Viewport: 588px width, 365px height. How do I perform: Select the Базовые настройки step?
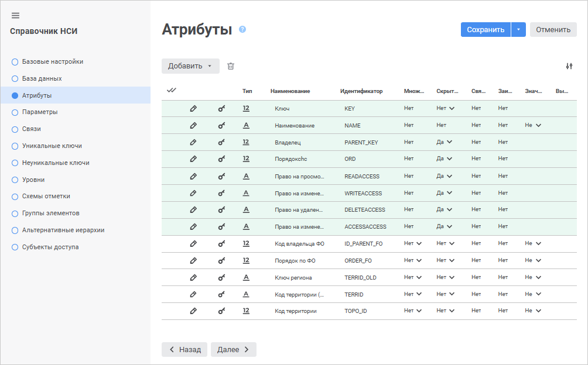coord(53,61)
